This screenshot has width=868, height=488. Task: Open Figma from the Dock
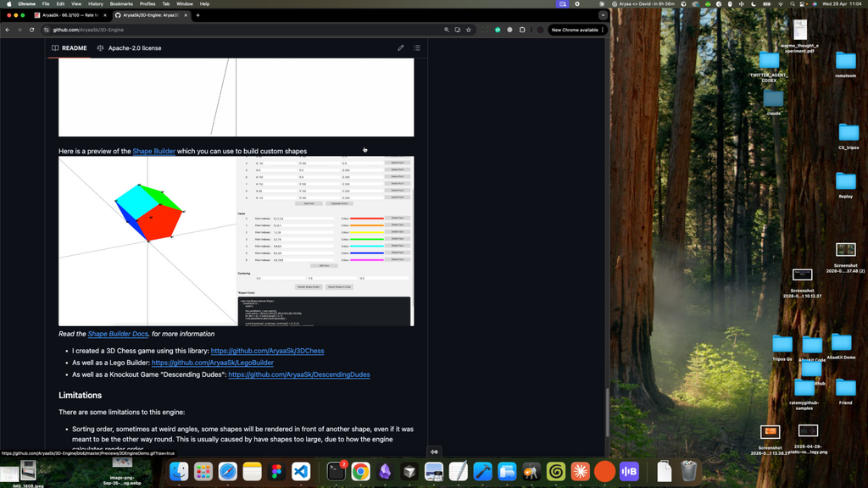pyautogui.click(x=276, y=471)
